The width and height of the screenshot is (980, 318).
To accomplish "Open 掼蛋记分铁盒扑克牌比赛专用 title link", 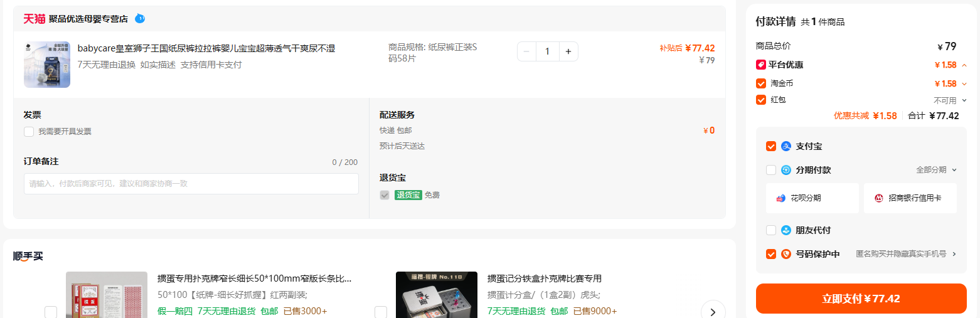I will click(x=545, y=278).
